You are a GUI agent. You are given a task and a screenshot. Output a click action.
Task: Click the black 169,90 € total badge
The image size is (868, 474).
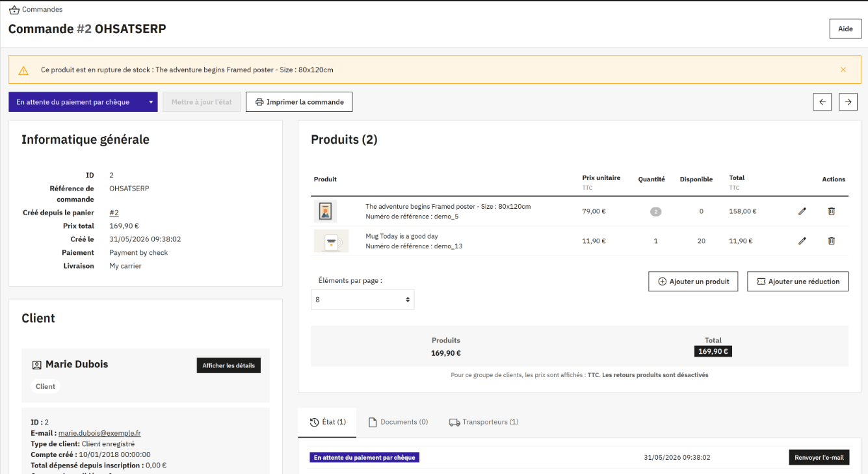tap(713, 352)
